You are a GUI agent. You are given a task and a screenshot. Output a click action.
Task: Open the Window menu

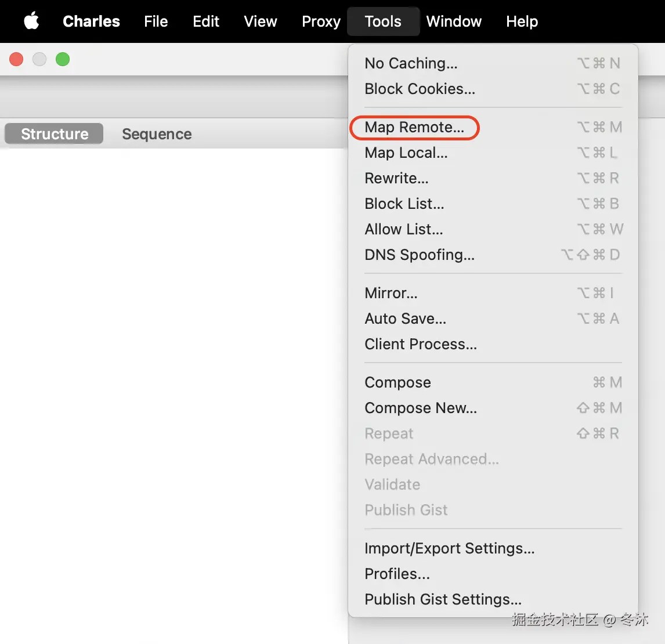(x=454, y=21)
